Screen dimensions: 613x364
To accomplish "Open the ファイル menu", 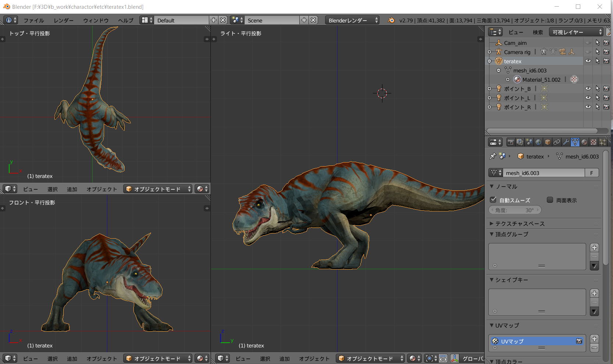I will (33, 21).
